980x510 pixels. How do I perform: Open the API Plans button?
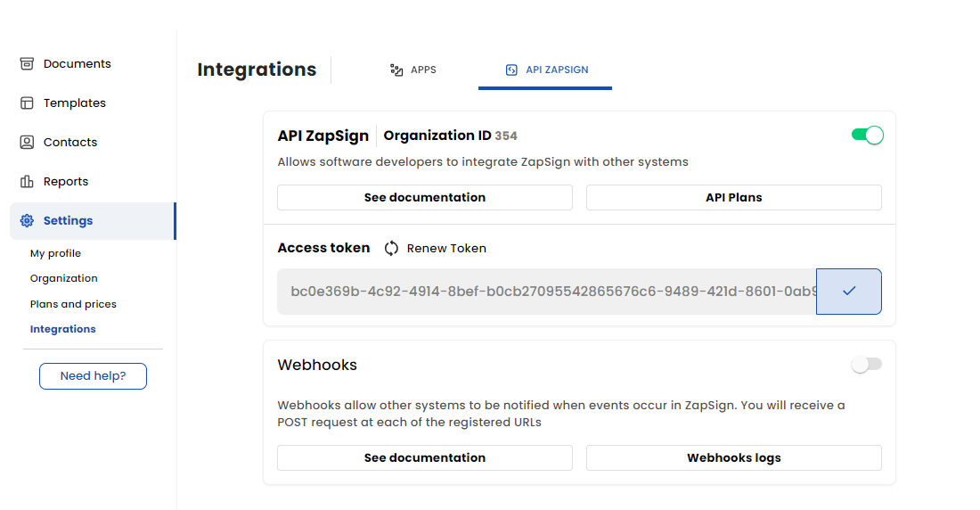(733, 198)
